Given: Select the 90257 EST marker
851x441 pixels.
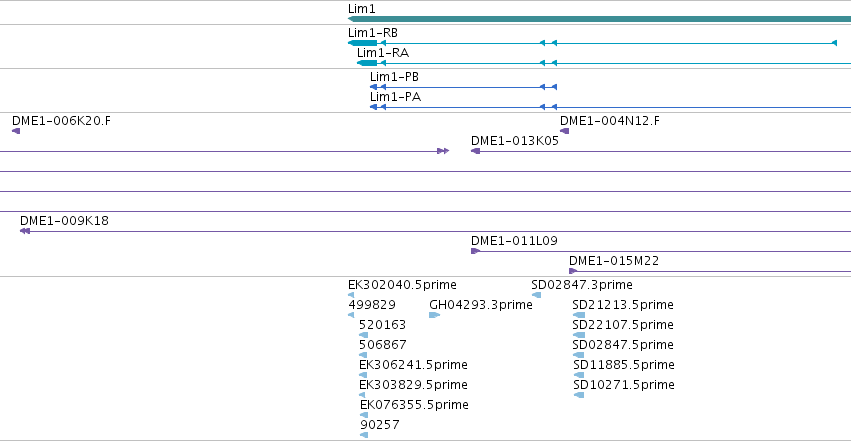Looking at the screenshot, I should (364, 435).
